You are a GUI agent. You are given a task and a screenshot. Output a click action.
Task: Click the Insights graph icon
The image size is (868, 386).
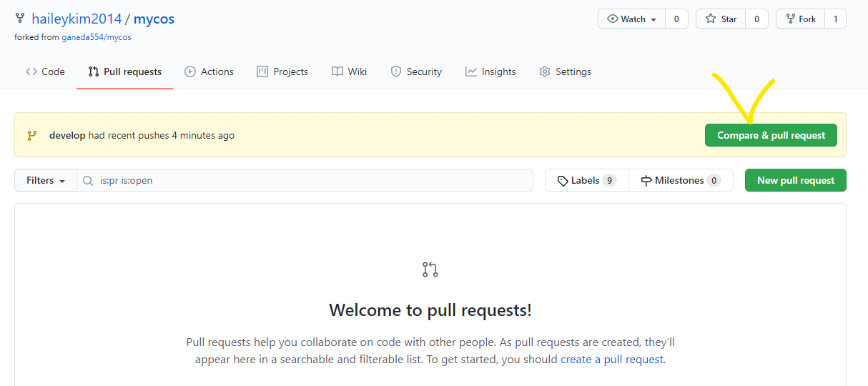(471, 71)
